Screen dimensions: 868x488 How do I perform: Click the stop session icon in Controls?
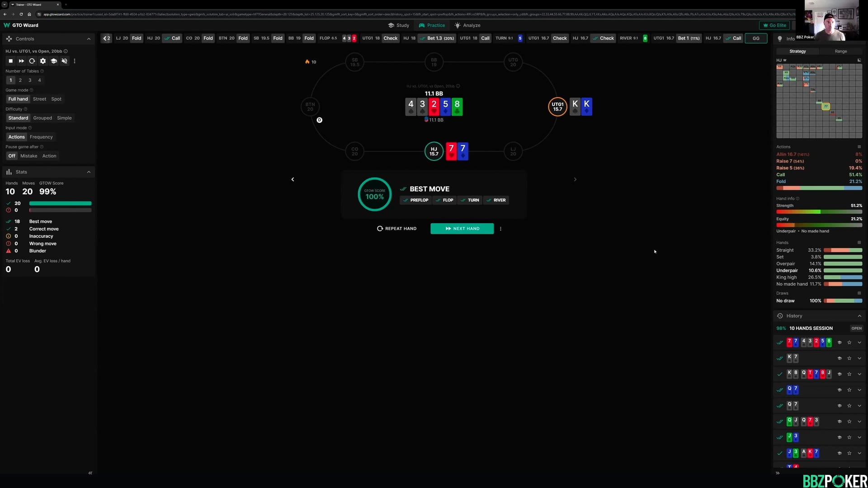click(10, 61)
